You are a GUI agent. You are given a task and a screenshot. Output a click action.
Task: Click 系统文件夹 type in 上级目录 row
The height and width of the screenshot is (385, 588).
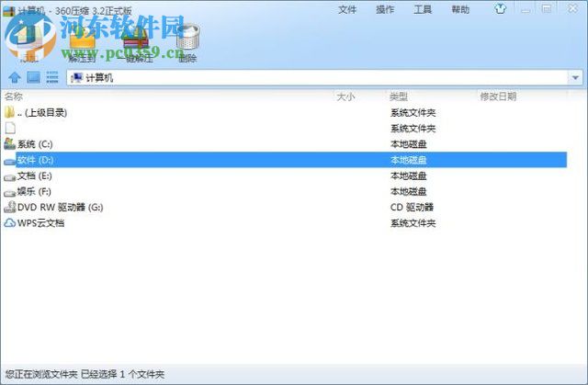click(413, 112)
